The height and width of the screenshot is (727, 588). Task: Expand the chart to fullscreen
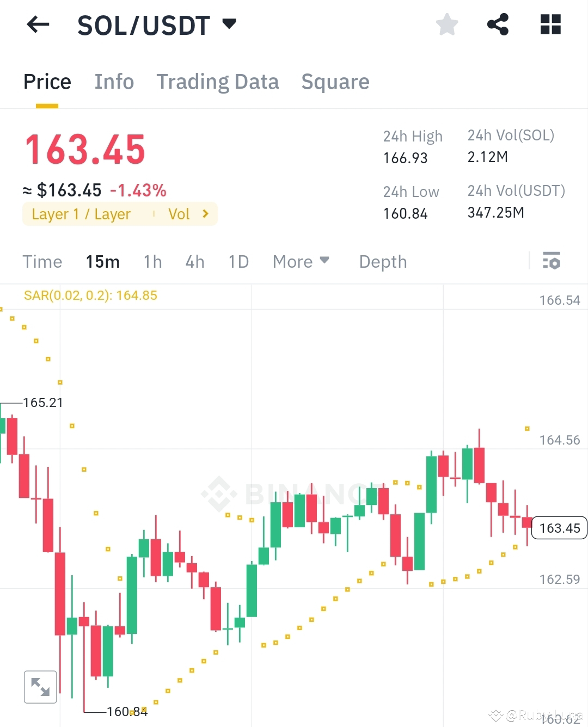pyautogui.click(x=40, y=686)
